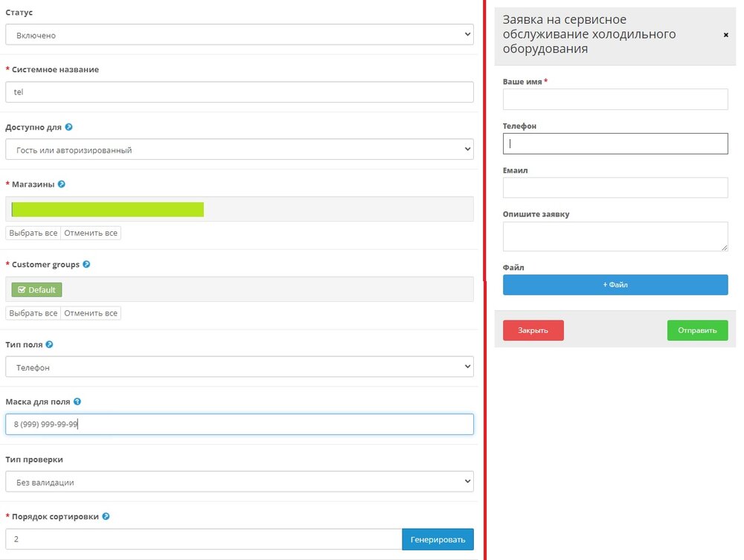Expand the Тип проверки dropdown
Viewport: 744px width, 560px height.
[239, 482]
